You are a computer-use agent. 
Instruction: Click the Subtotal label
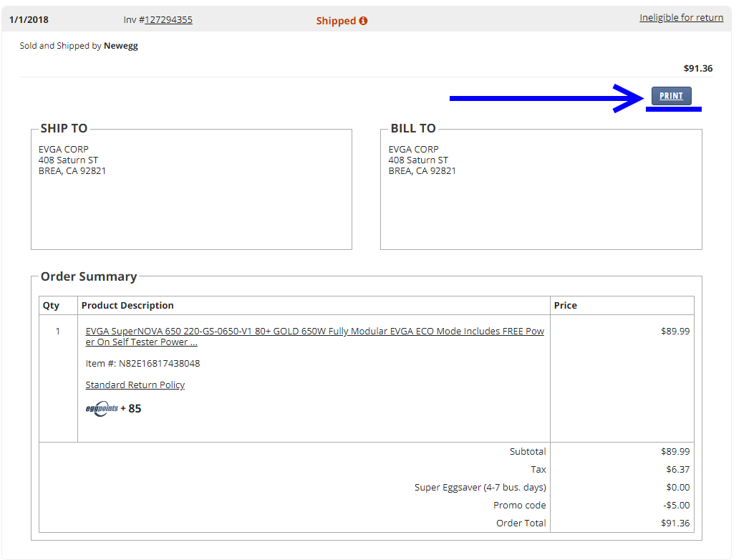(x=528, y=452)
